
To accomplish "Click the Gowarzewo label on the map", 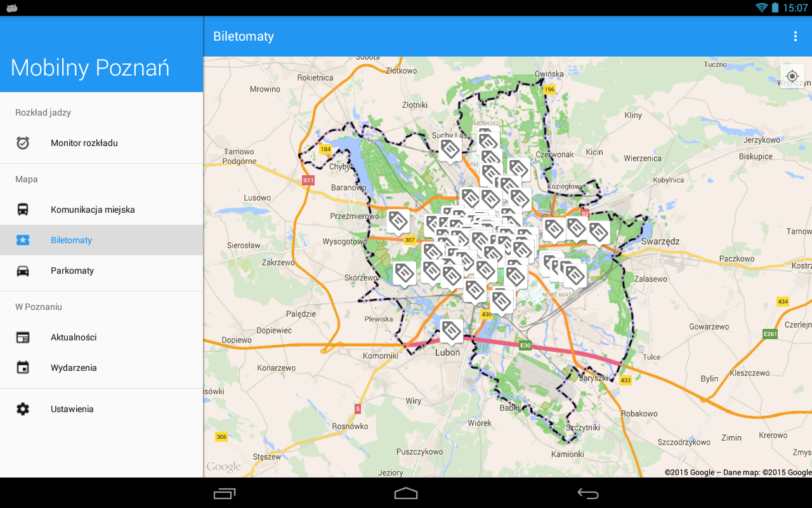I will (709, 326).
